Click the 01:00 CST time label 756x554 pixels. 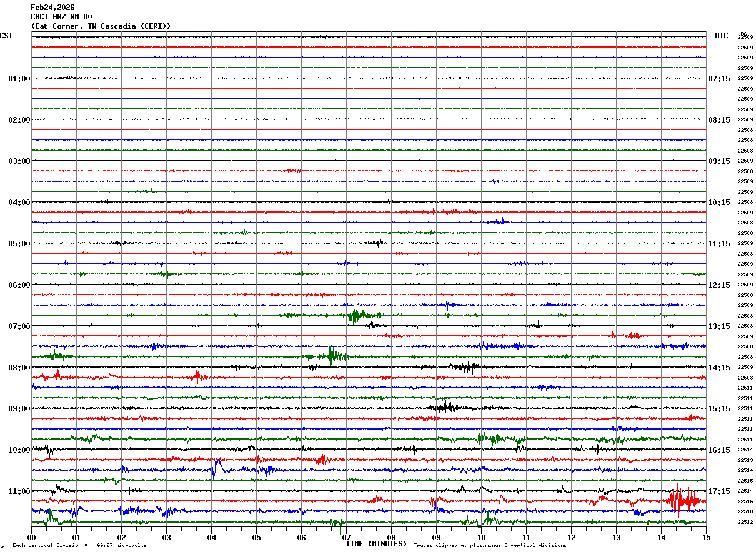coord(19,79)
